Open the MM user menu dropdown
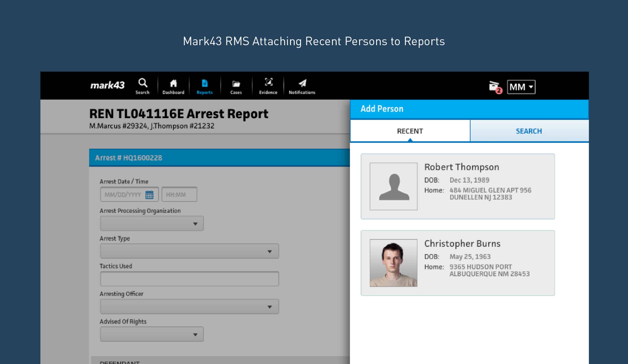The height and width of the screenshot is (364, 628). click(x=521, y=87)
